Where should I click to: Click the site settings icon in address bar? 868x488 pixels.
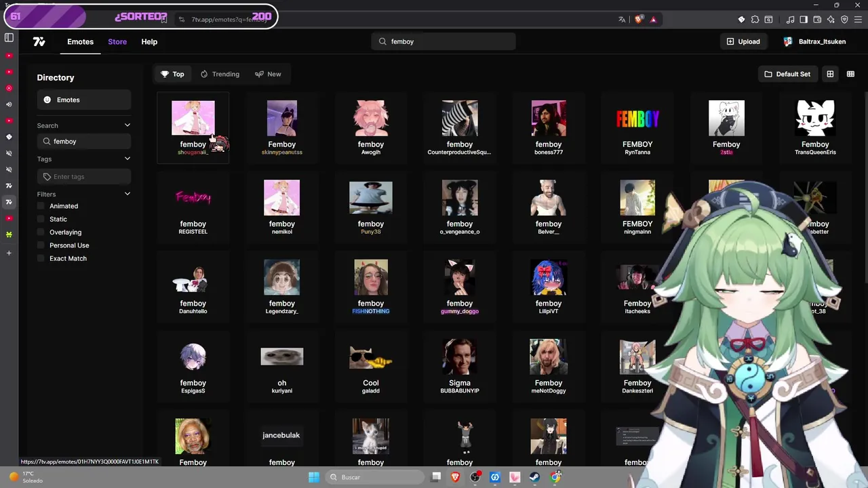[182, 20]
